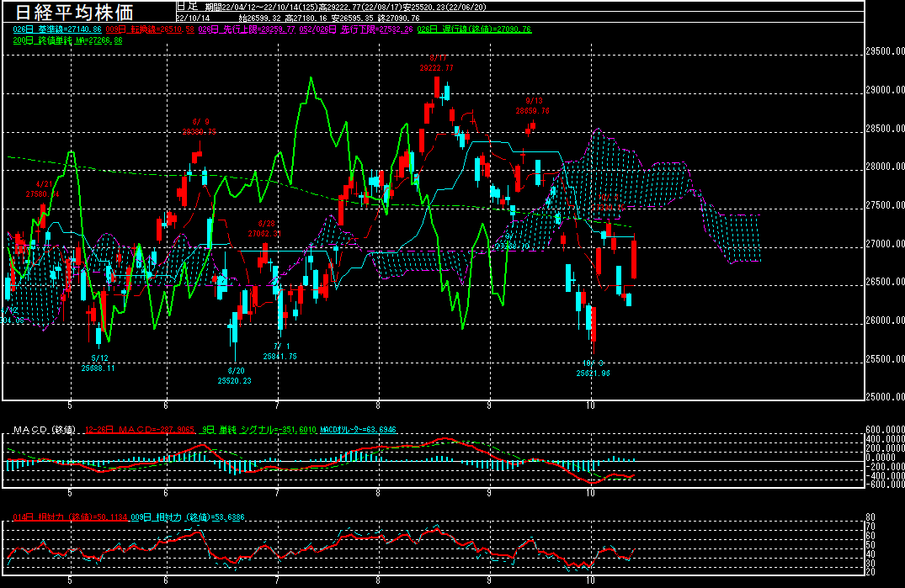Click the 20 RSI axis label
The height and width of the screenshot is (588, 905).
pyautogui.click(x=870, y=572)
